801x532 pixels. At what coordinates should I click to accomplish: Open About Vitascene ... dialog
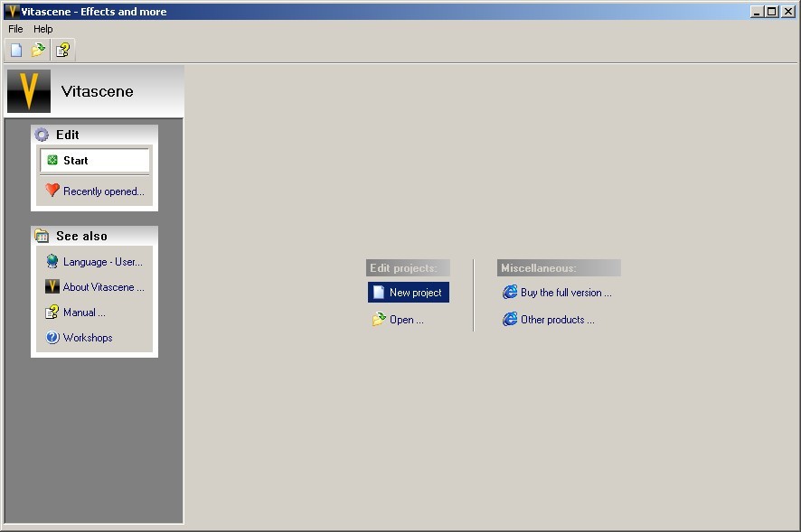(104, 287)
